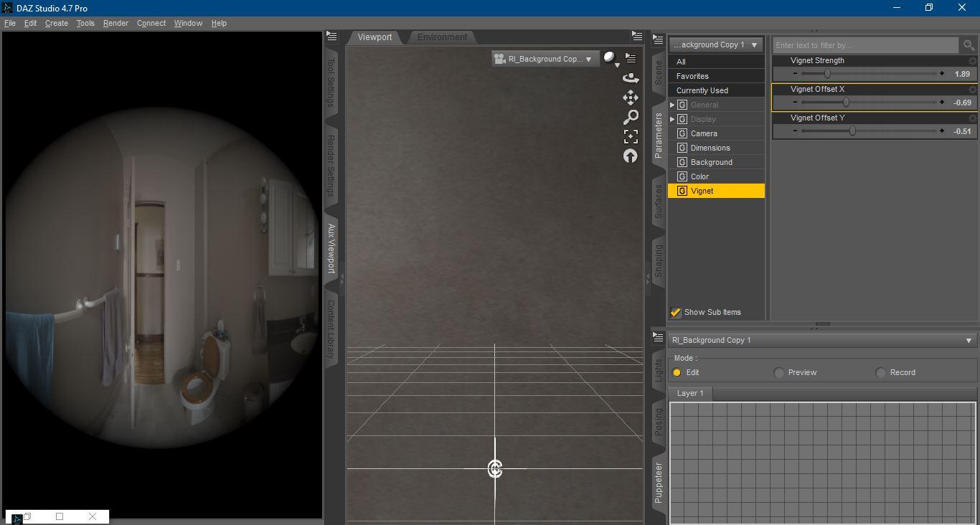
Task: Open the Puppeteer RI_Background Copy 1 dropdown
Action: click(822, 340)
